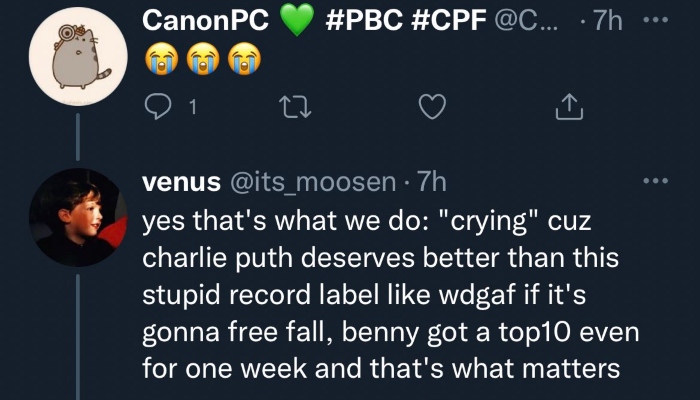Open venus's profile photo
This screenshot has height=400, width=700.
click(x=77, y=217)
